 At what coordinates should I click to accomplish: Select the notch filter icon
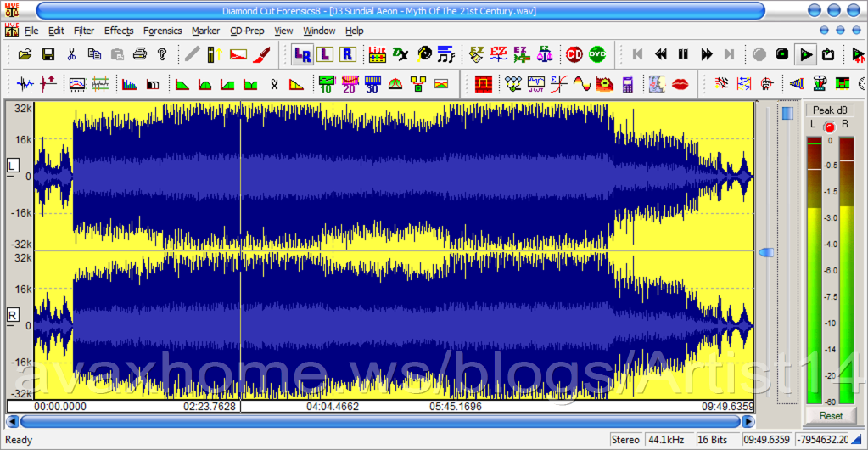(251, 84)
